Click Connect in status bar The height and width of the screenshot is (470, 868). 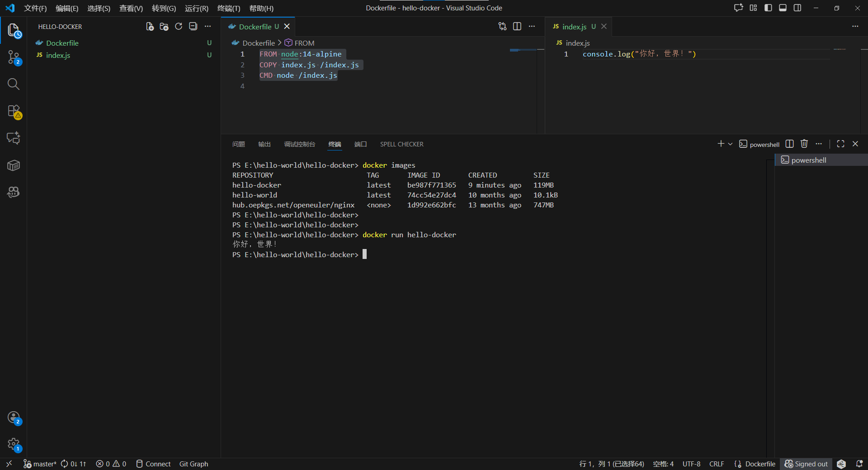(153, 464)
